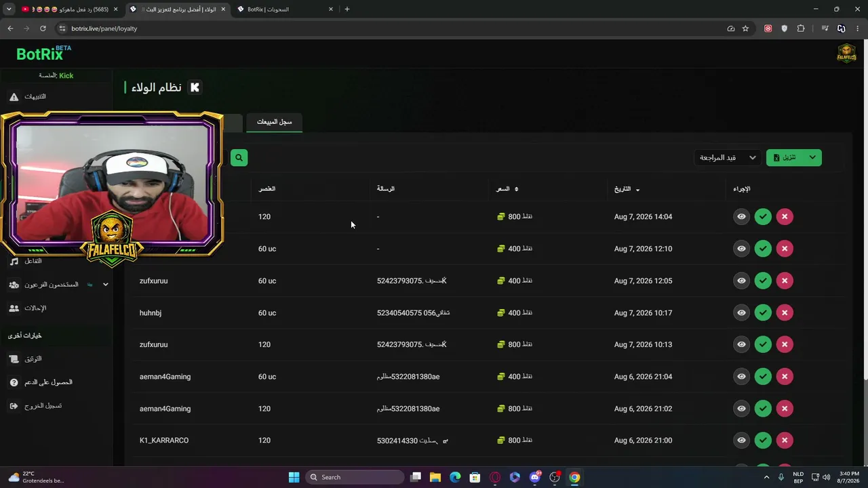Screen dimensions: 868x488
Task: Approve the Aug 6, 2026 21:02 purchase
Action: pyautogui.click(x=763, y=409)
